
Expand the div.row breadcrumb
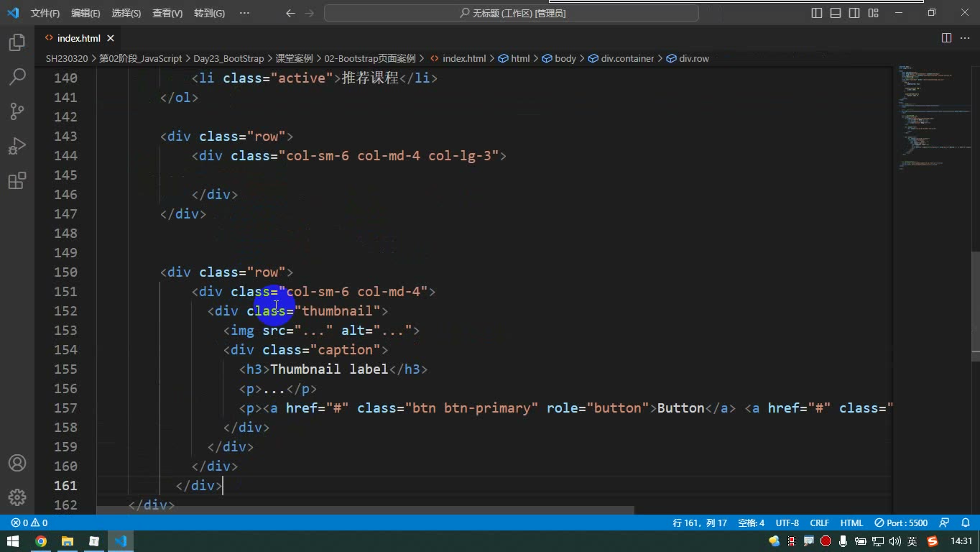tap(688, 58)
